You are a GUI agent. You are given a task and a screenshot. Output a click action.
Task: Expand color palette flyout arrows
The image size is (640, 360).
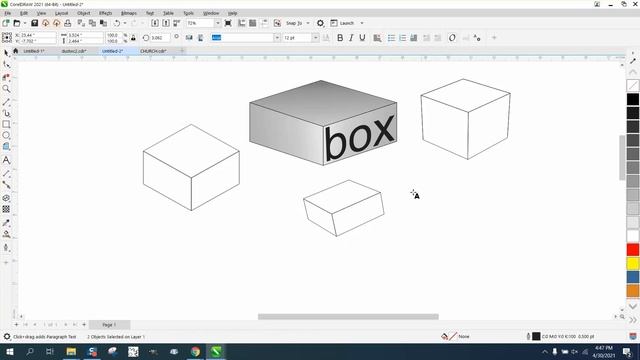(633, 320)
